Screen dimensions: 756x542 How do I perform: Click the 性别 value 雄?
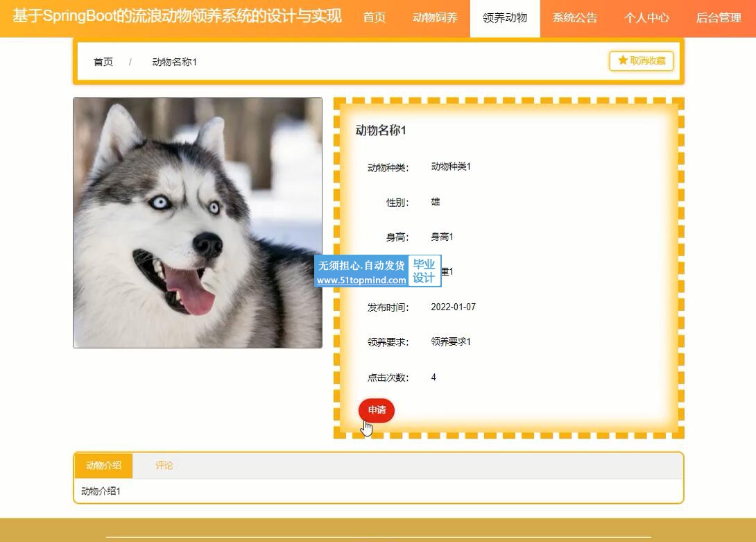click(436, 202)
